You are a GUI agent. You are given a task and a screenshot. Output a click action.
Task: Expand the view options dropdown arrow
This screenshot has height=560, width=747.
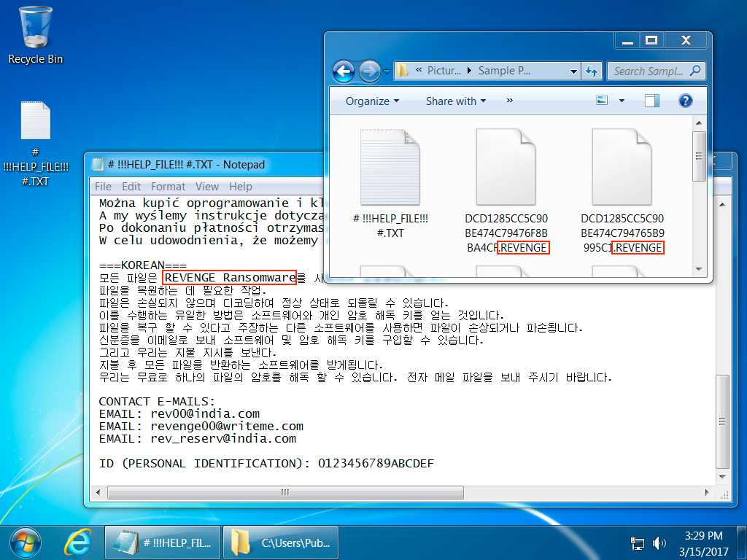[622, 101]
